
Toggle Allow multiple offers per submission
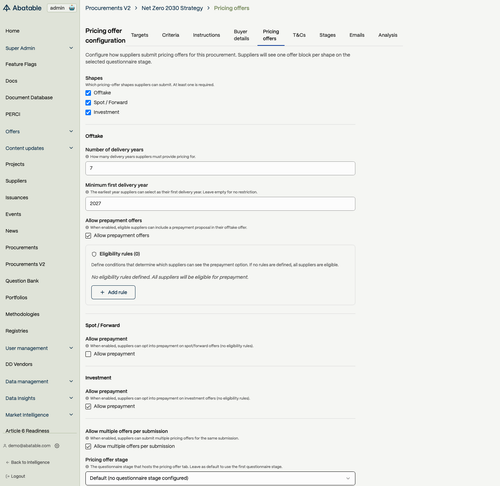coord(88,446)
